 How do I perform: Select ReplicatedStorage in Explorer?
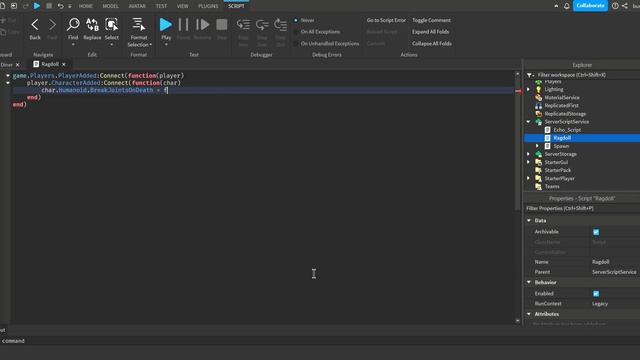coord(565,114)
